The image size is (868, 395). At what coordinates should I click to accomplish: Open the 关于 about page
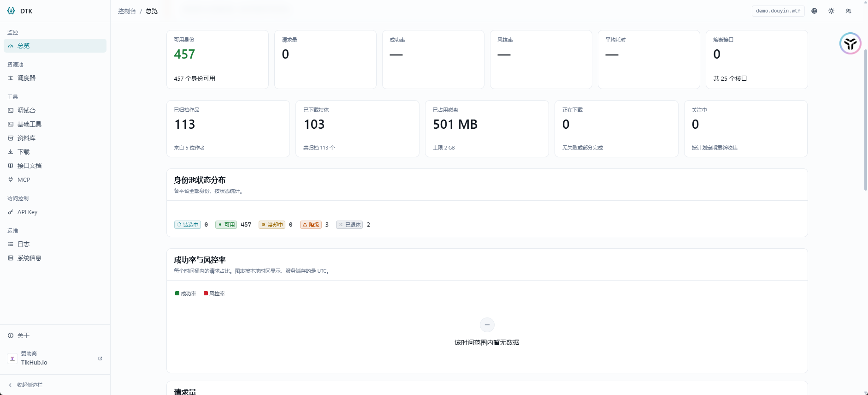point(55,335)
